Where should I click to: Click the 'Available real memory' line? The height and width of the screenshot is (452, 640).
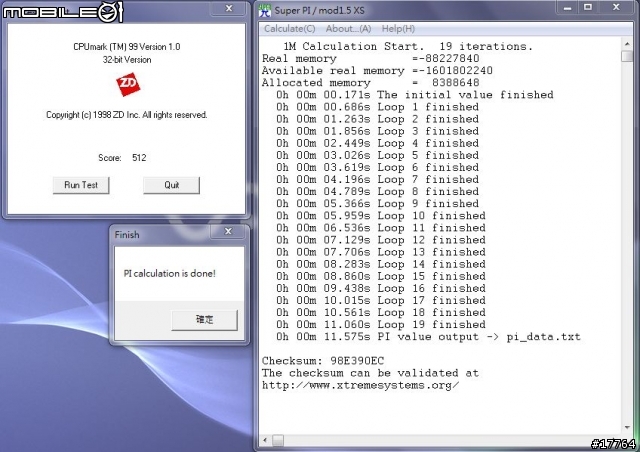tap(377, 71)
